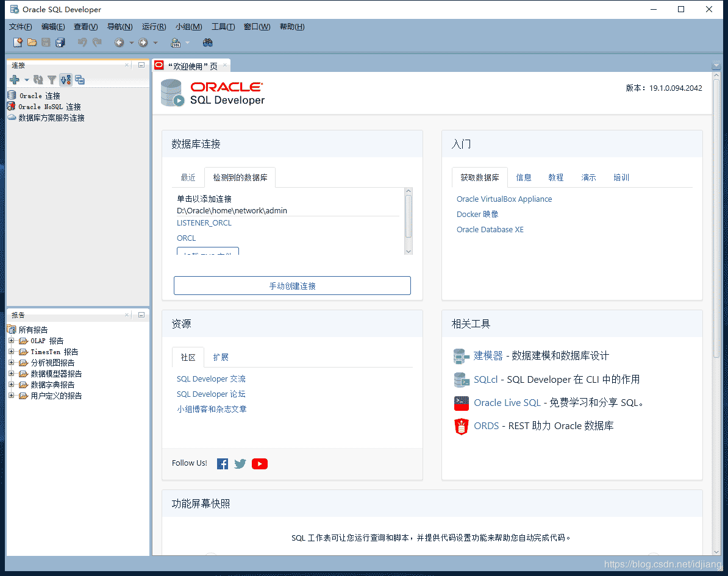
Task: Open the 编辑(E) menu
Action: [x=53, y=27]
